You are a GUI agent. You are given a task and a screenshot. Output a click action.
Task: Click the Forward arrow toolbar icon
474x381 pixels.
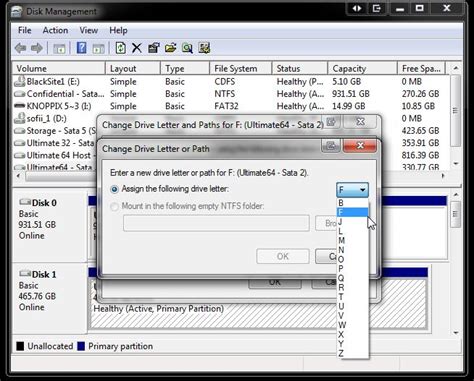coord(37,48)
